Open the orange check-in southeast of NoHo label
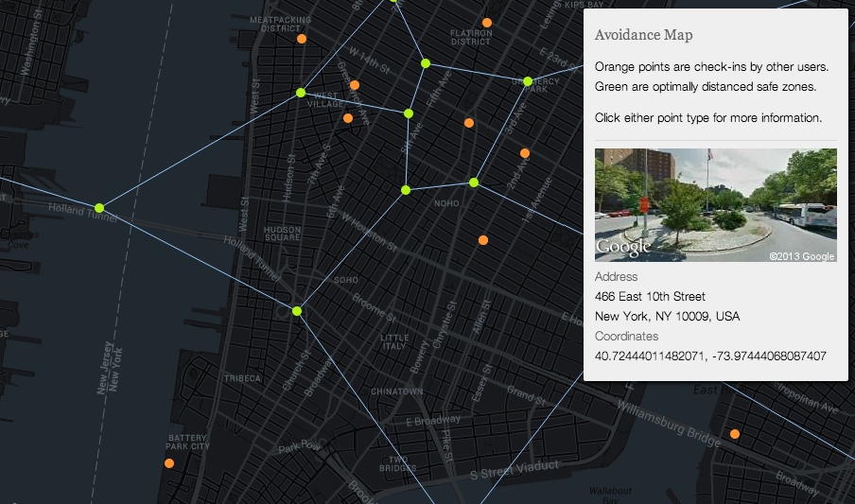Screen dimensions: 855x504 click(x=483, y=240)
